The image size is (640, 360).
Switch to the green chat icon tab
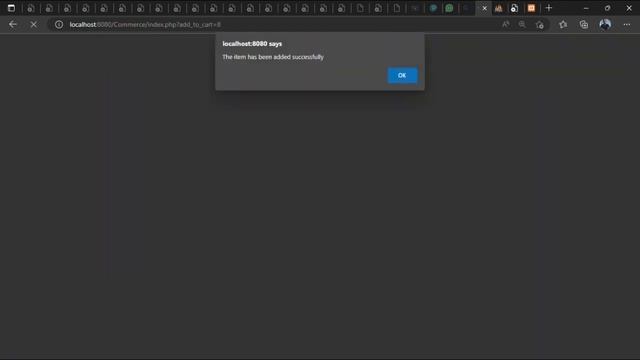point(449,8)
